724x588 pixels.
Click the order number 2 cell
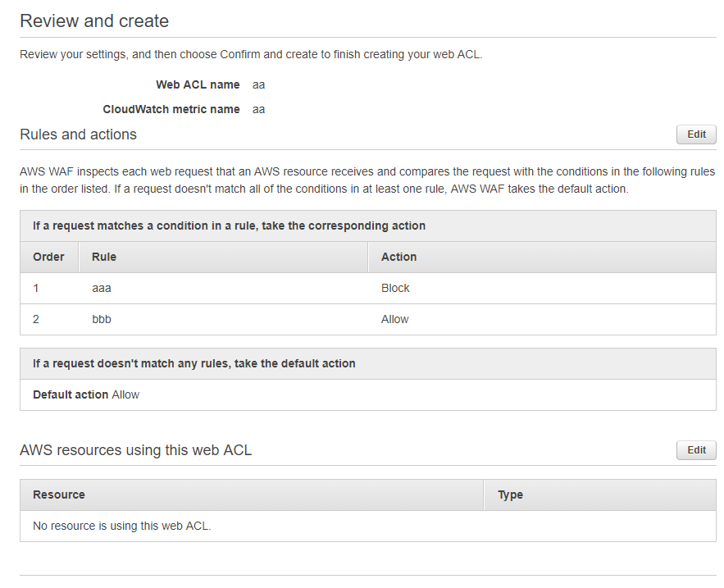click(x=36, y=319)
